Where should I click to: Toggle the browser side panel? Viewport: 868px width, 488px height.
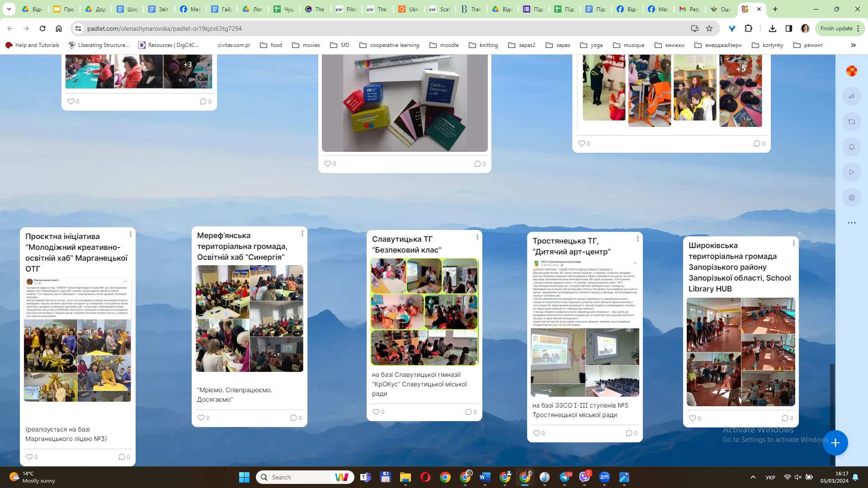click(789, 28)
